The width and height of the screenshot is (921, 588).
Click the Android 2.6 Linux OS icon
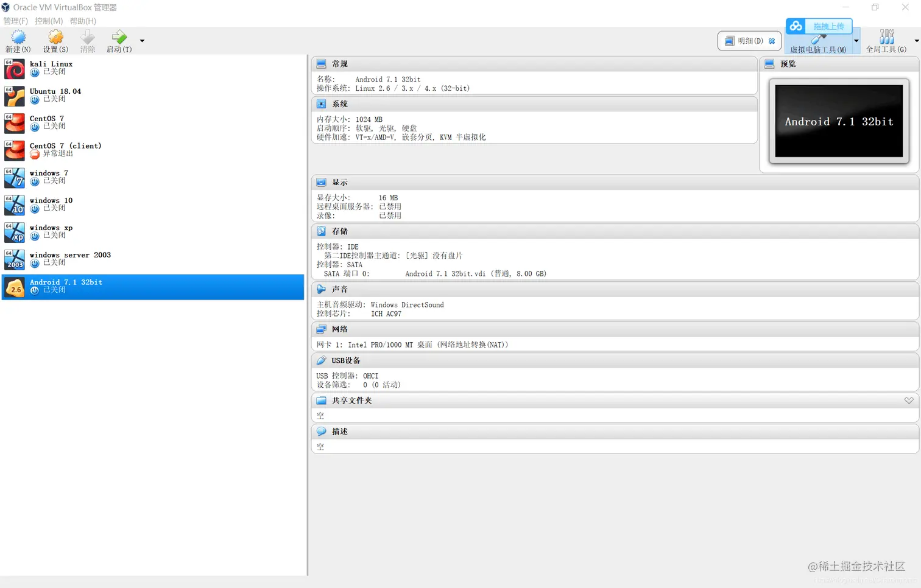pyautogui.click(x=15, y=287)
